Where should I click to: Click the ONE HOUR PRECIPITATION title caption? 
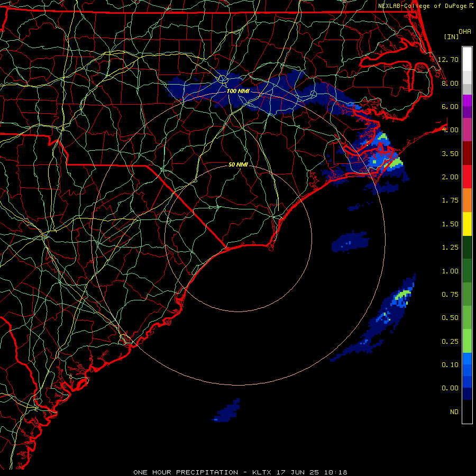(186, 472)
